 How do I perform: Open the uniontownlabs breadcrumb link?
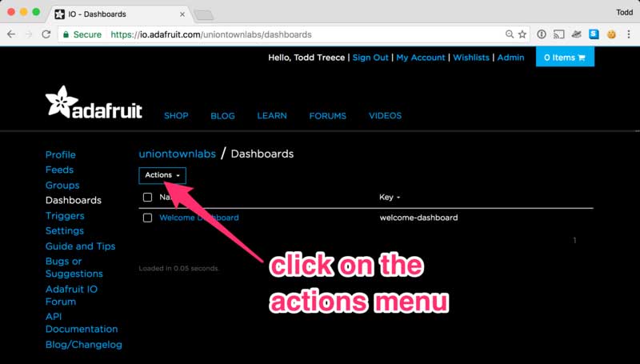click(x=177, y=154)
